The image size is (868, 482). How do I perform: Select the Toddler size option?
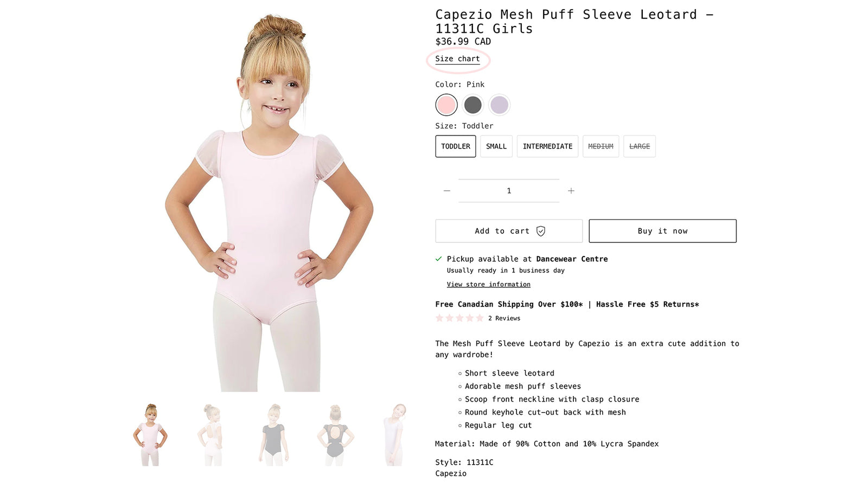coord(456,146)
